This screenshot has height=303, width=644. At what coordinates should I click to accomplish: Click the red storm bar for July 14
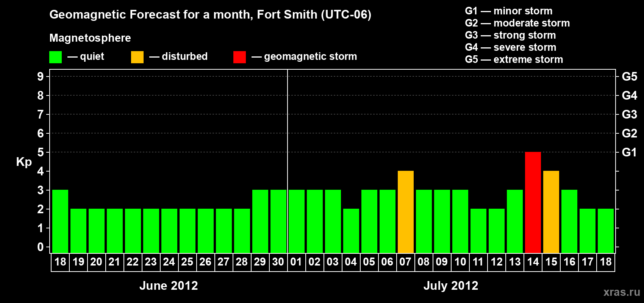tap(533, 202)
